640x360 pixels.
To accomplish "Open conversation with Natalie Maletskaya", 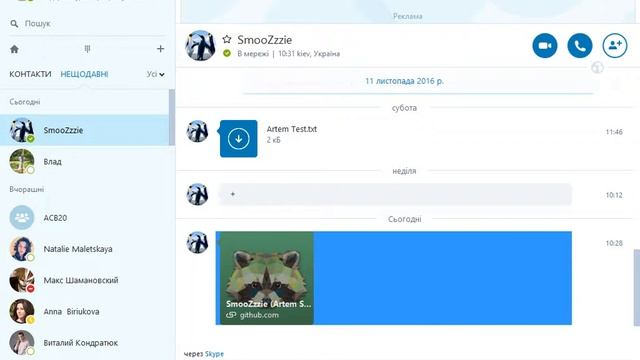I will pyautogui.click(x=84, y=249).
